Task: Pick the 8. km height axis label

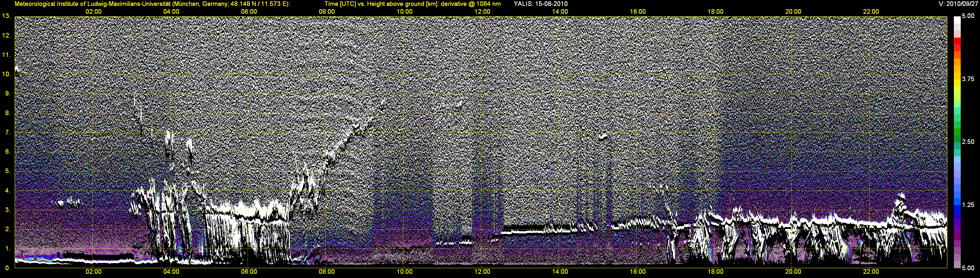Action: point(8,113)
